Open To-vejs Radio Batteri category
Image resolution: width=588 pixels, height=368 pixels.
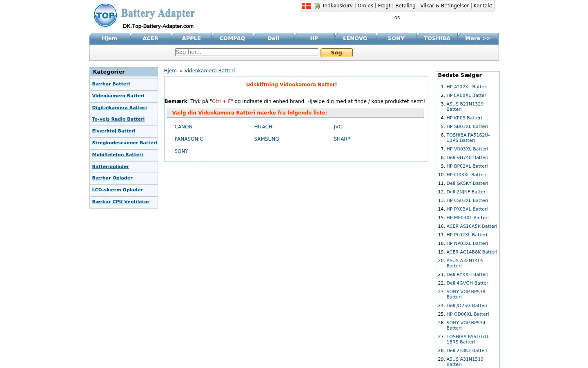118,119
